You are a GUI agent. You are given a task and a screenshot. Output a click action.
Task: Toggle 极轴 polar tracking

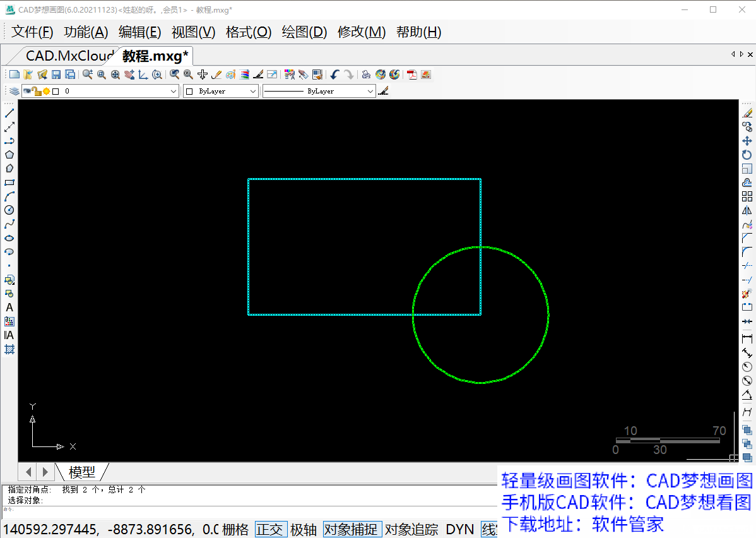(x=304, y=529)
